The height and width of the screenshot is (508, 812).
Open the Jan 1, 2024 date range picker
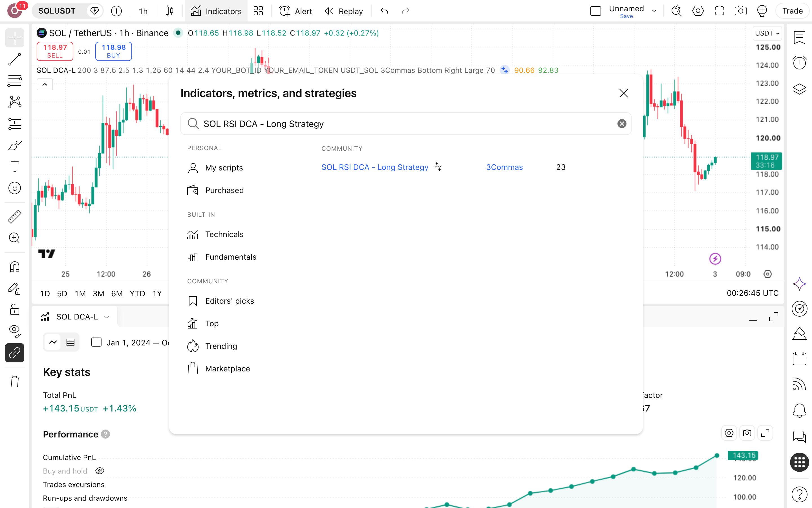pyautogui.click(x=130, y=342)
